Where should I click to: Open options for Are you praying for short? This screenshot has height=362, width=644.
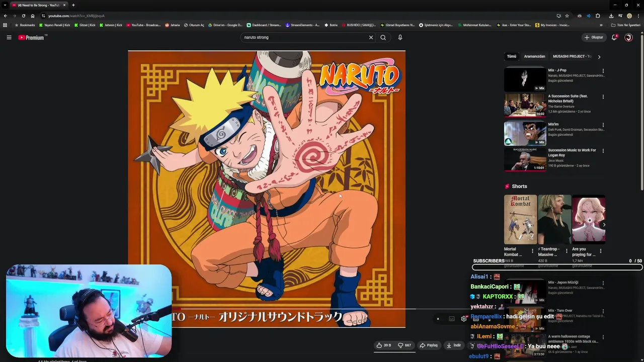click(600, 250)
